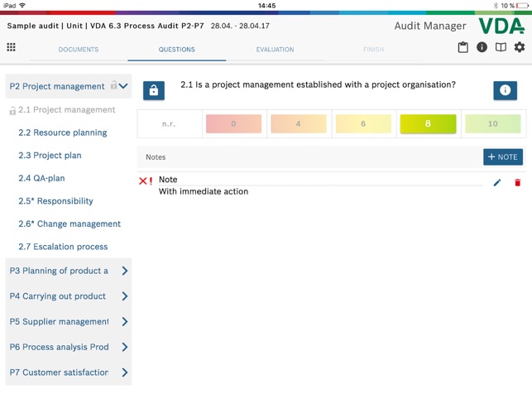Switch to the Evaluation tab
The height and width of the screenshot is (399, 532).
pyautogui.click(x=275, y=50)
